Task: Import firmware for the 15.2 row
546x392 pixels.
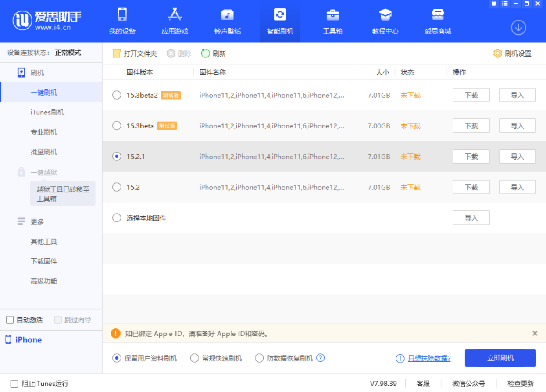Action: click(x=517, y=187)
